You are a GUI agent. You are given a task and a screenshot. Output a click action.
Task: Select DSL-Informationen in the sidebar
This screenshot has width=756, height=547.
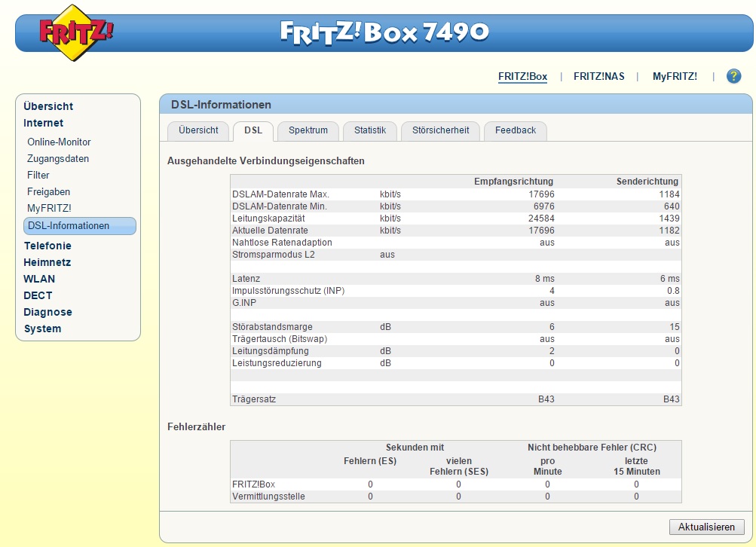tap(80, 226)
